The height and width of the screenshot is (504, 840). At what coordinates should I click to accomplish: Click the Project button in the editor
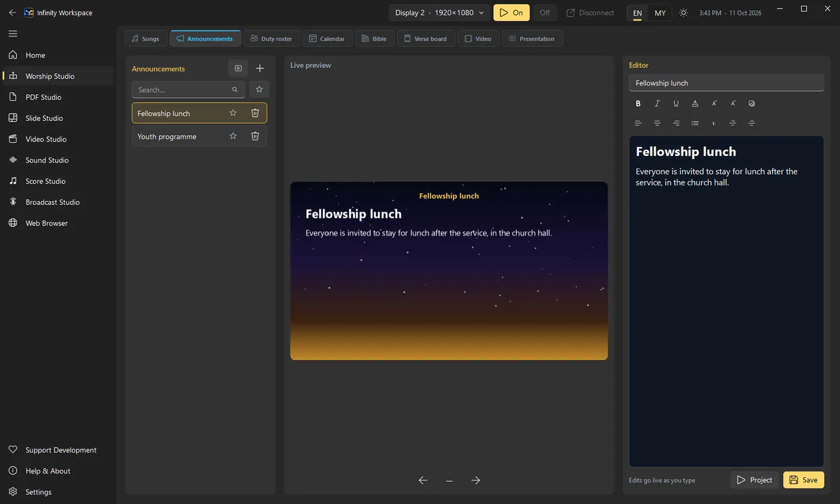point(755,480)
